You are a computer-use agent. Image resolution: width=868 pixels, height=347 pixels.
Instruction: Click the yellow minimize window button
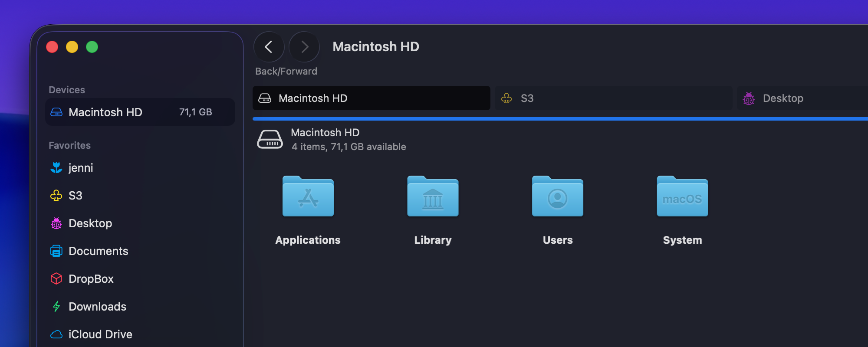pos(72,47)
